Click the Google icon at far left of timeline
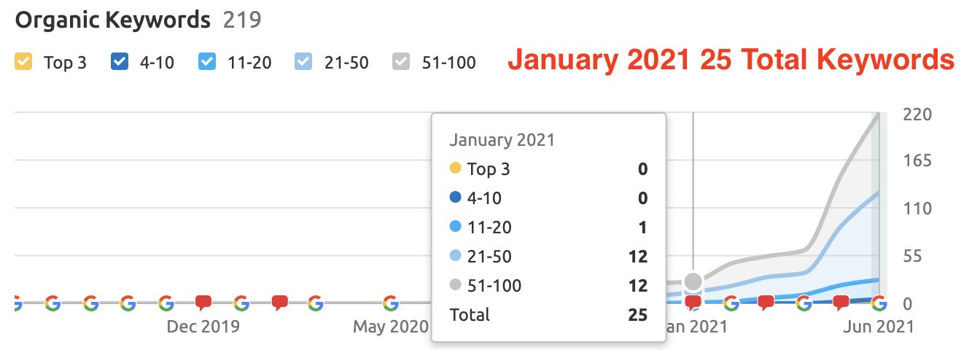Screen dimensions: 980x350 17,303
